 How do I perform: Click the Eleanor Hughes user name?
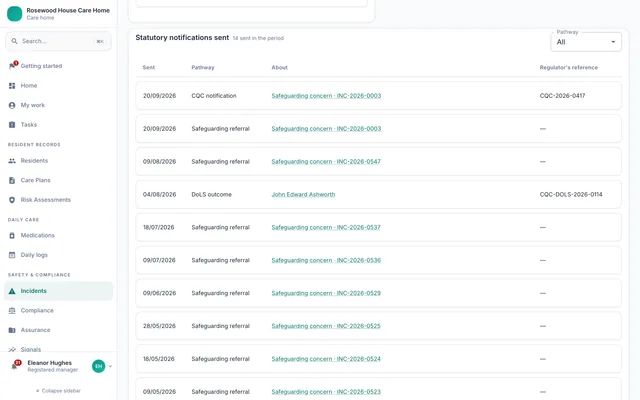click(49, 363)
